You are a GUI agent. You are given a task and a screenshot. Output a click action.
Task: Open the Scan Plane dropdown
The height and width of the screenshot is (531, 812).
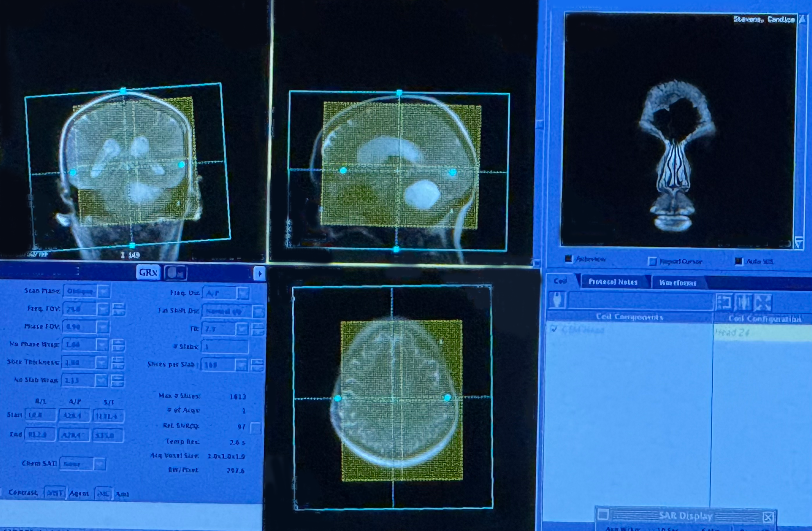(x=103, y=291)
